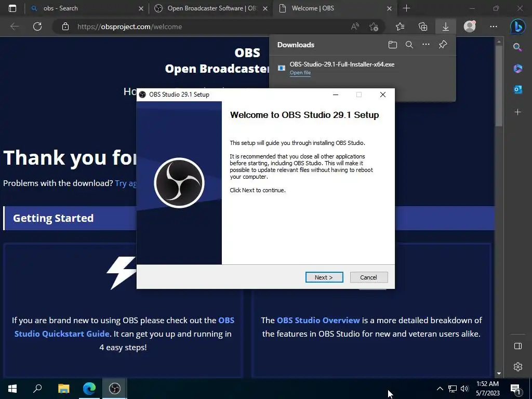The width and height of the screenshot is (532, 399).
Task: Open the Downloads folder icon
Action: coord(393,45)
